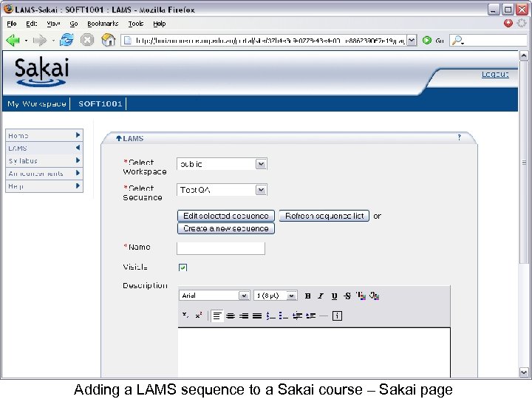Viewport: 532px width, 399px height.
Task: Click the search engine magnifier icon
Action: [457, 41]
